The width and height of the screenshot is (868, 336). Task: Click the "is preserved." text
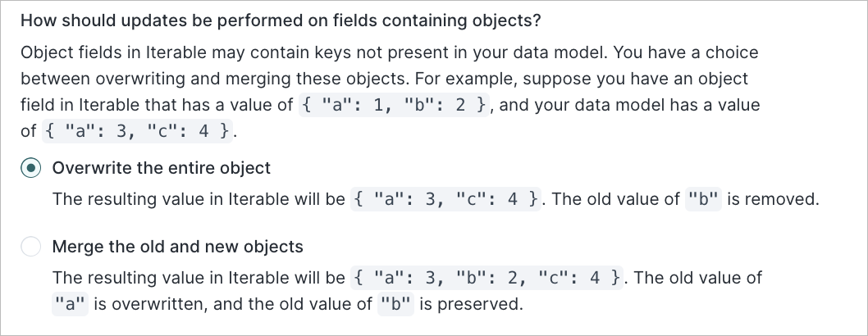(474, 304)
